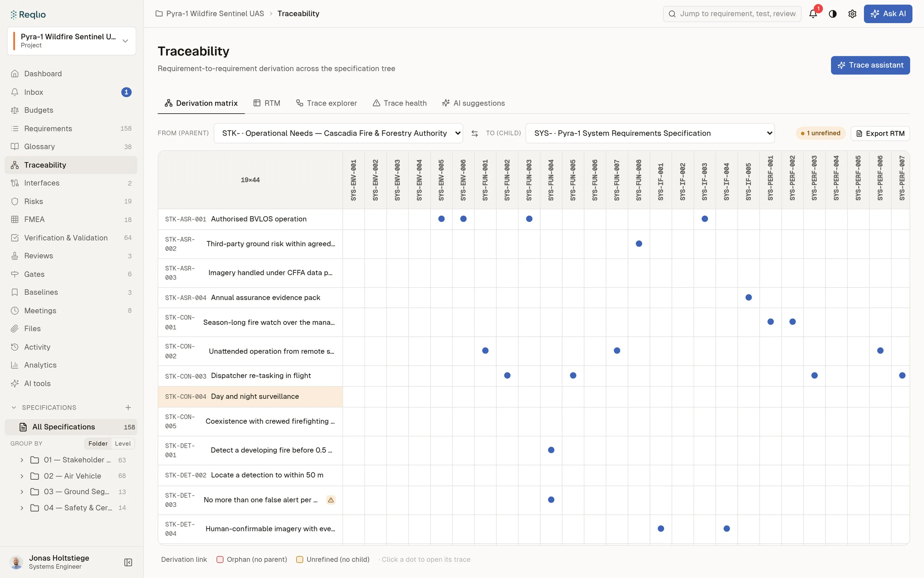Image resolution: width=924 pixels, height=578 pixels.
Task: Switch to the RTM tab
Action: (x=267, y=103)
